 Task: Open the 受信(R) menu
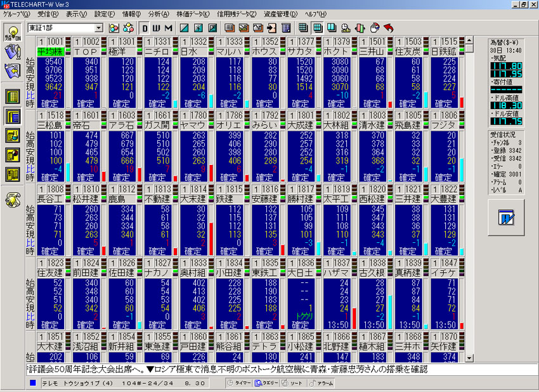click(48, 14)
